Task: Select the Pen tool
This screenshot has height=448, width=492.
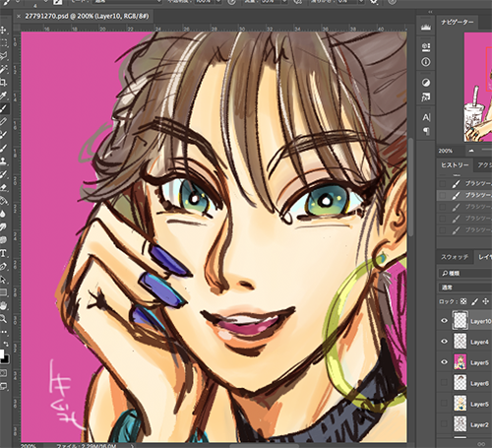Action: pos(4,266)
